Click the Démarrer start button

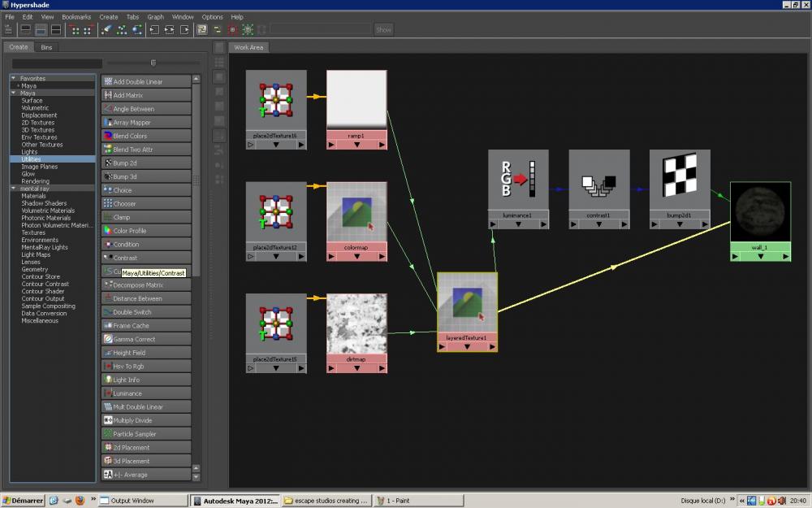[x=23, y=501]
